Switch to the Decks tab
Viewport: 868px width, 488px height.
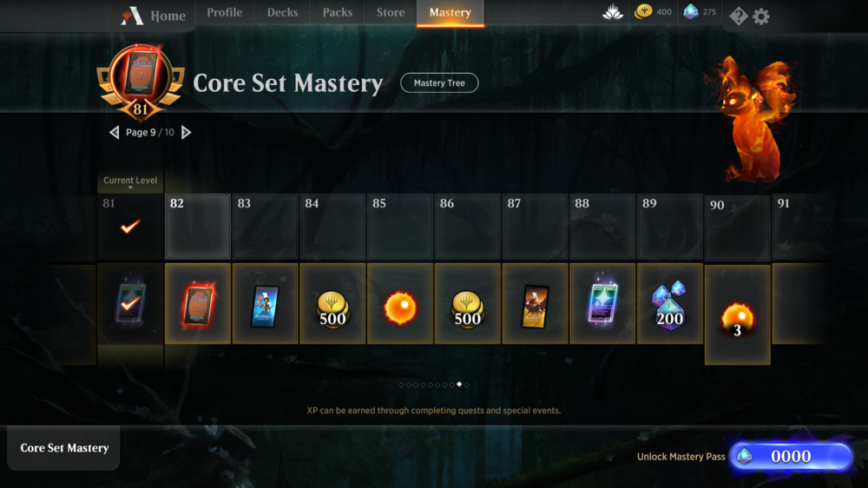[282, 12]
